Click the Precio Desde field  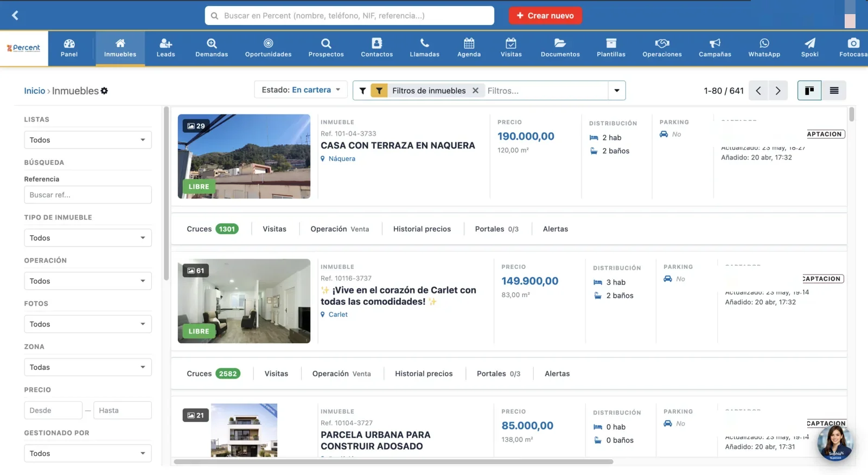[x=53, y=410]
